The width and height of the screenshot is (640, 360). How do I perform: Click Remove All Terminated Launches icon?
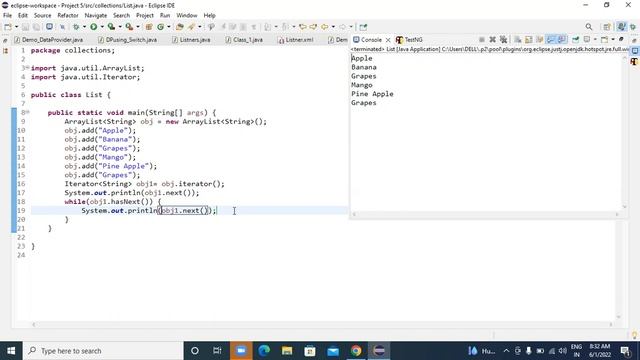503,40
